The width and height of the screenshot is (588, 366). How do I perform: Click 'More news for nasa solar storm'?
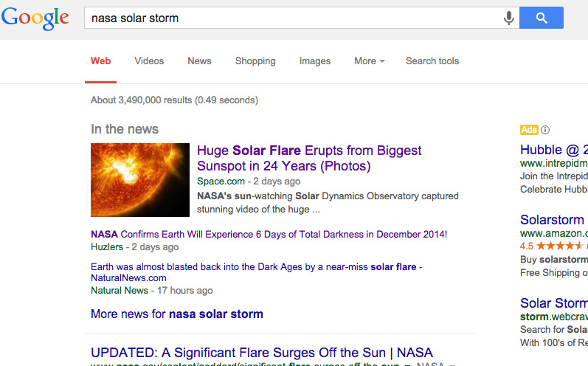tap(176, 314)
